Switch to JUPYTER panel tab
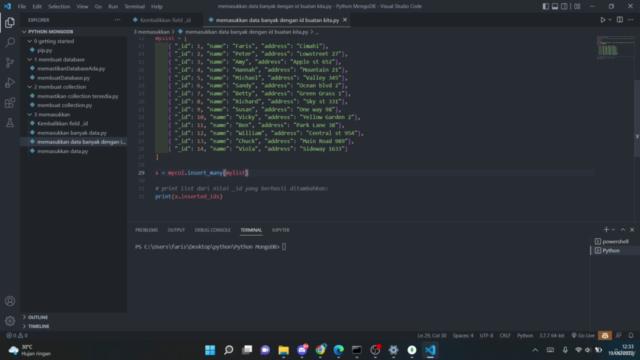Screen dimensions: 640x360 pos(280,230)
